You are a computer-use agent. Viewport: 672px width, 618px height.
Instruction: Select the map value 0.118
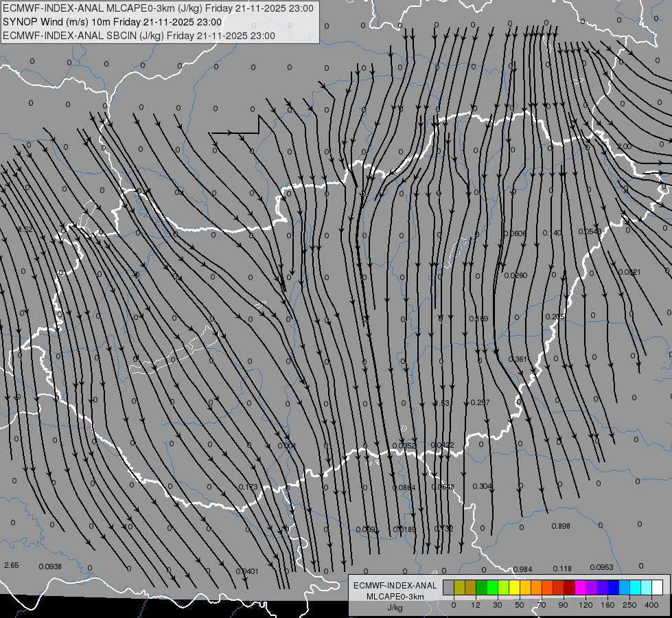coord(562,569)
